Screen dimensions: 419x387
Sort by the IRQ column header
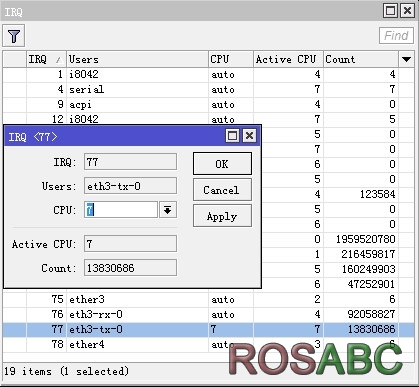pos(46,59)
